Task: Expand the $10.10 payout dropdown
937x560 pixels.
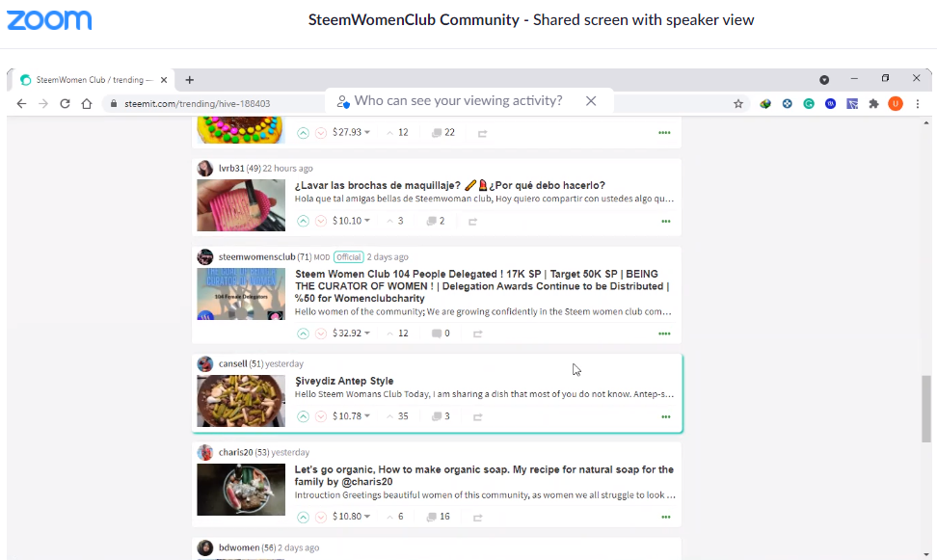Action: pyautogui.click(x=351, y=221)
